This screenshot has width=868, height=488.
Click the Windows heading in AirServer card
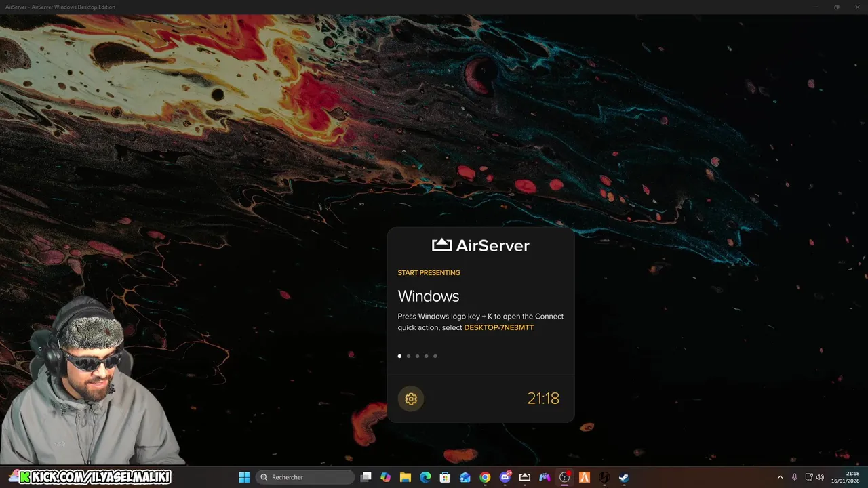[429, 296]
